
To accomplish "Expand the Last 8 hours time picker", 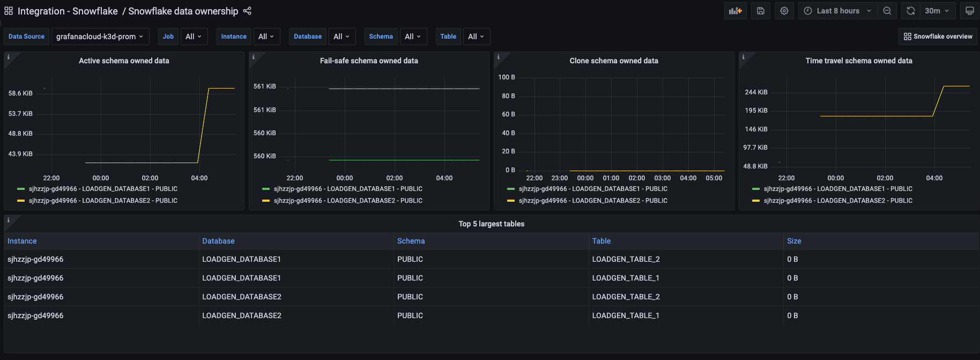I will coord(838,11).
